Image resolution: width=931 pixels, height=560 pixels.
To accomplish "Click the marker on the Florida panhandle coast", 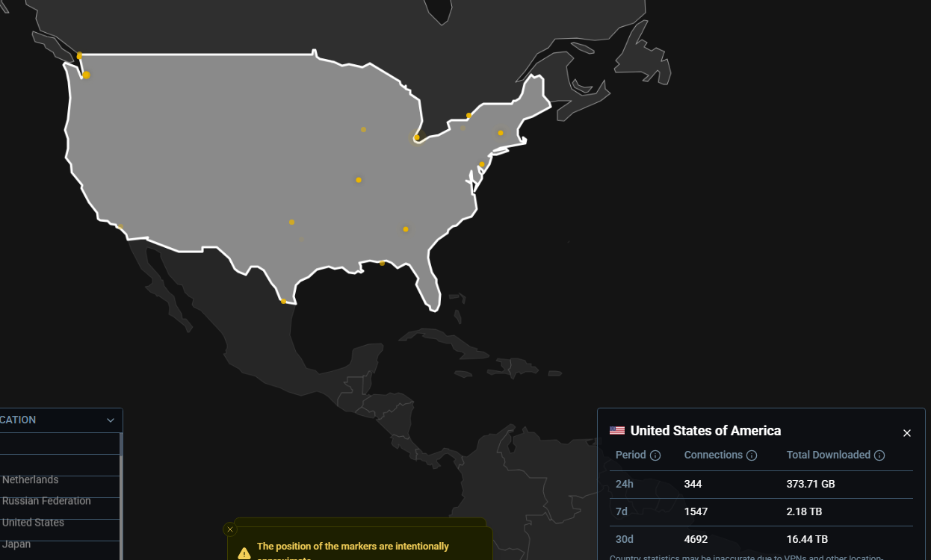I will 382,263.
